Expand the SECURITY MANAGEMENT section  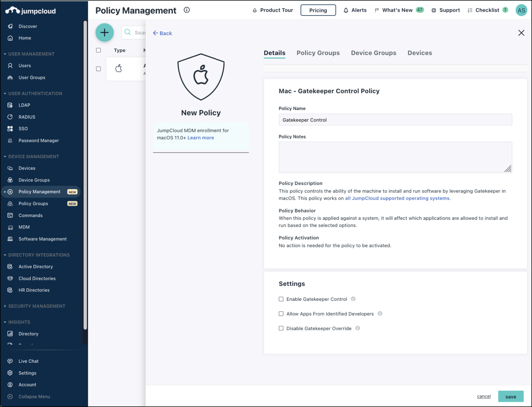[x=5, y=306]
